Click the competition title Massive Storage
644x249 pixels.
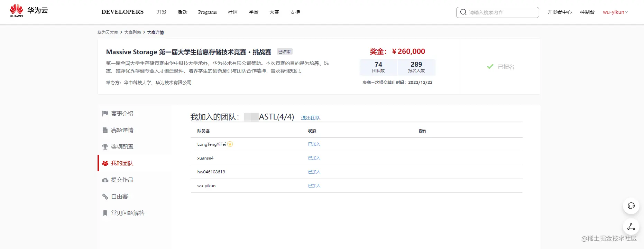click(188, 52)
